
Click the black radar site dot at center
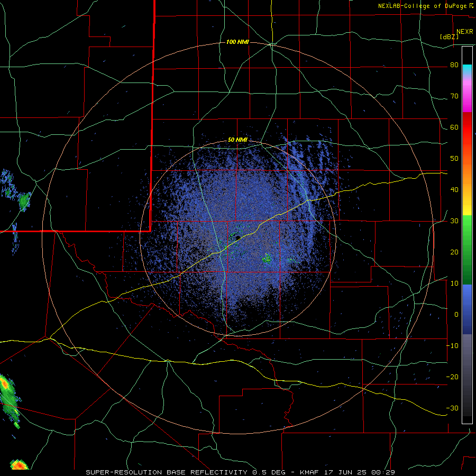[238, 237]
